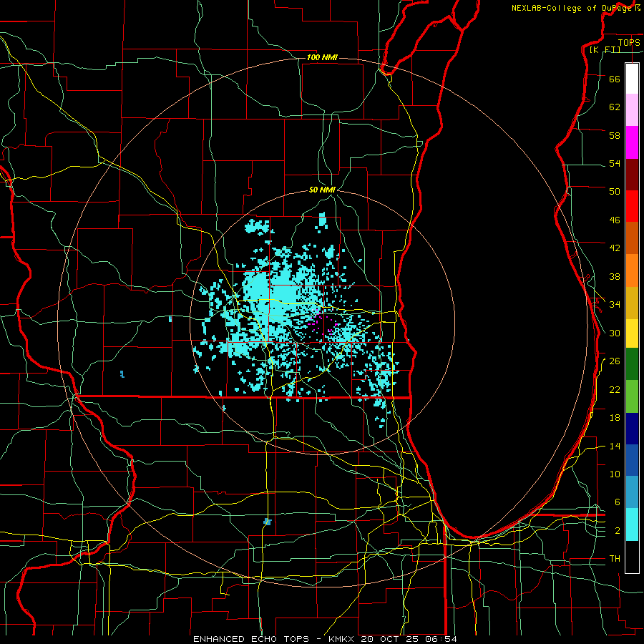Click the isolated blue echo south of the radar

click(x=268, y=522)
